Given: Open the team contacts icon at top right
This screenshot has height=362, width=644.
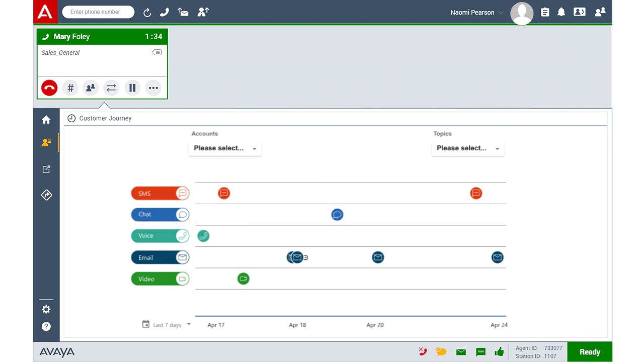Looking at the screenshot, I should coord(600,12).
